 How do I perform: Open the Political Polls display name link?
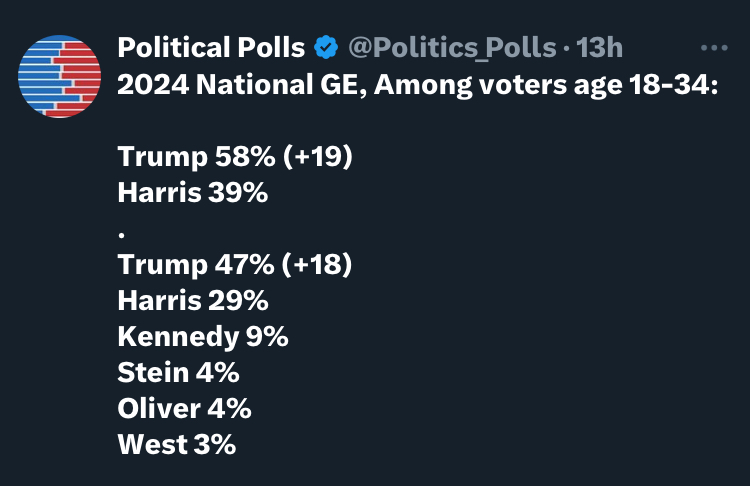[x=211, y=47]
